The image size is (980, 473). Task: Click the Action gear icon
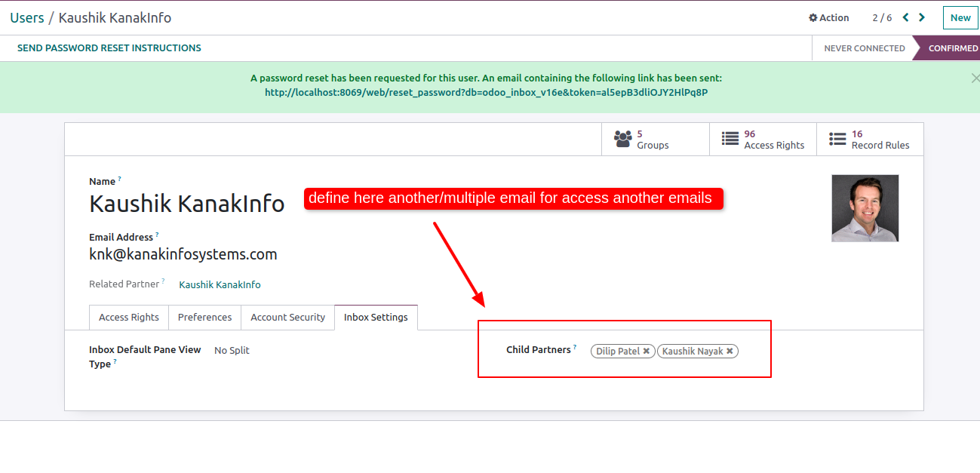813,18
